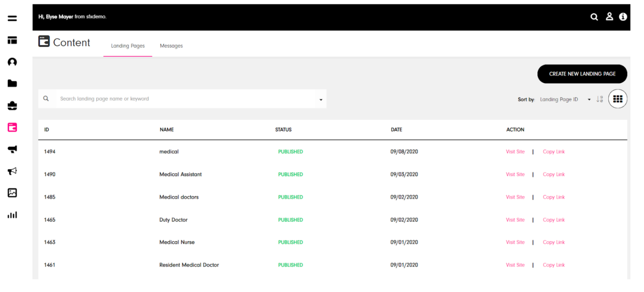Click the info icon in header
Image resolution: width=644 pixels, height=292 pixels.
tap(623, 17)
